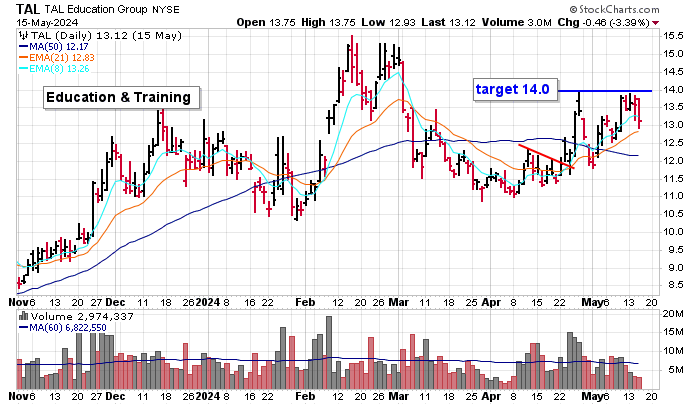Click the 10M volume axis label

tap(673, 351)
